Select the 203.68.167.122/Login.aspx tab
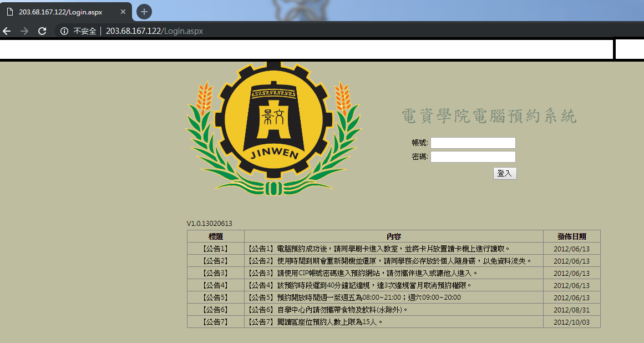 65,12
